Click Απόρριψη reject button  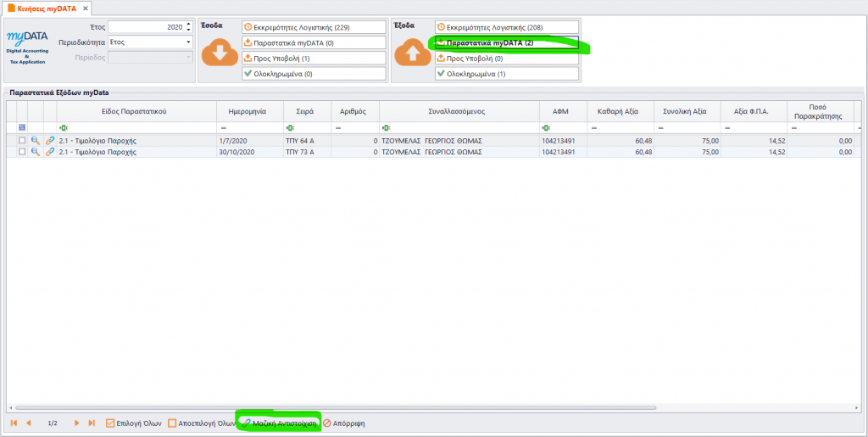tap(344, 423)
